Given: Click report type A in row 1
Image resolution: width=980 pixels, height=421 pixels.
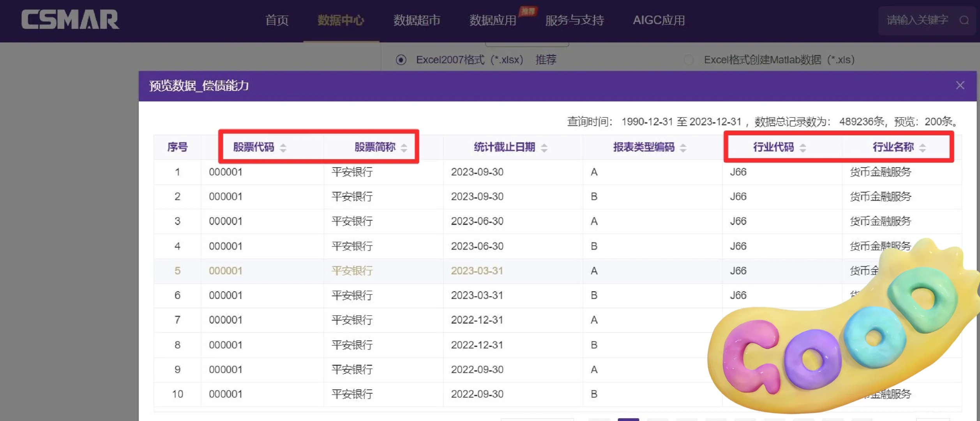Looking at the screenshot, I should 594,172.
